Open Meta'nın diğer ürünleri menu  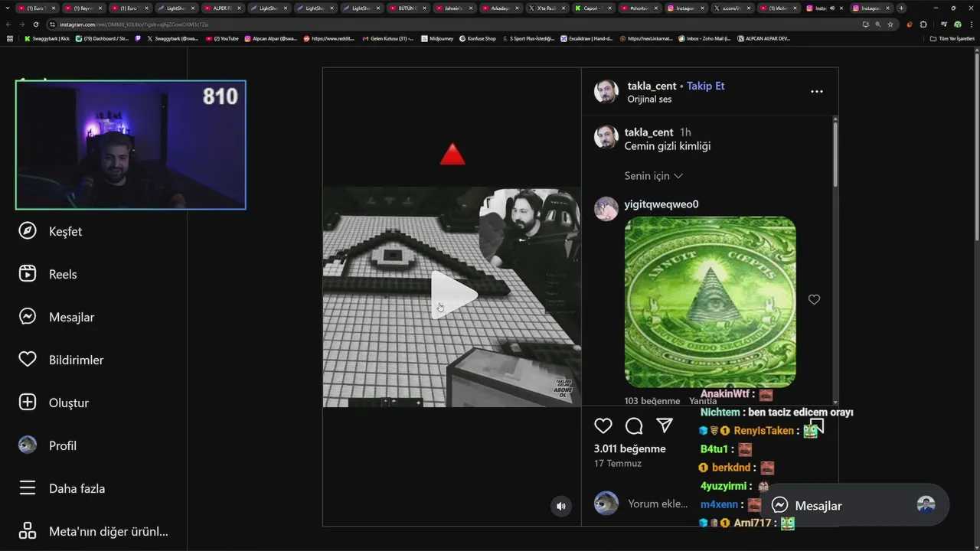click(93, 531)
